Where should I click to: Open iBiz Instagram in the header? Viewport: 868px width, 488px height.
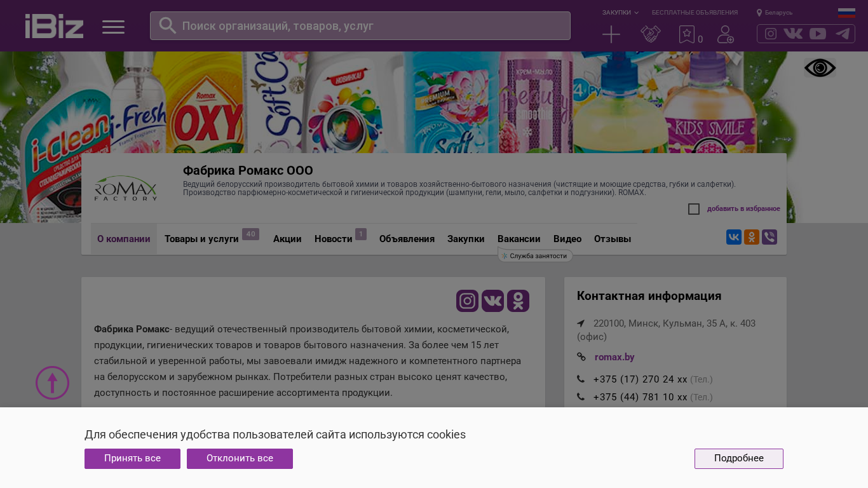(771, 34)
